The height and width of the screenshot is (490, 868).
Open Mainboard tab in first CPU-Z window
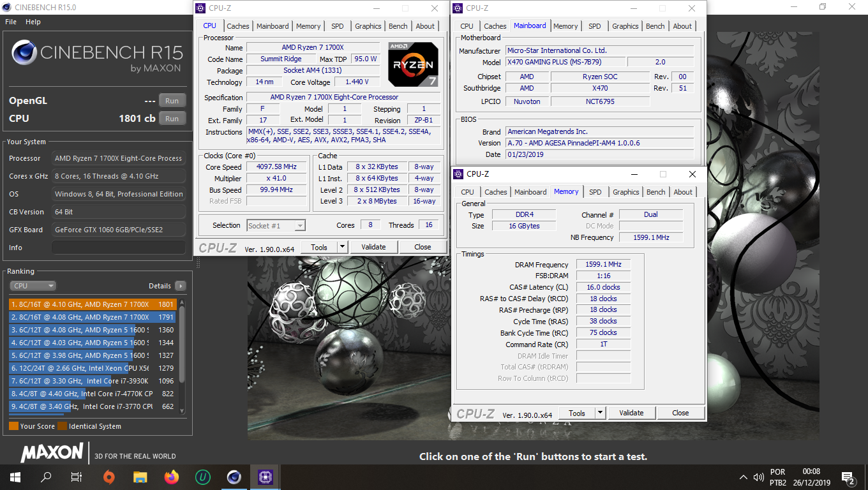273,26
